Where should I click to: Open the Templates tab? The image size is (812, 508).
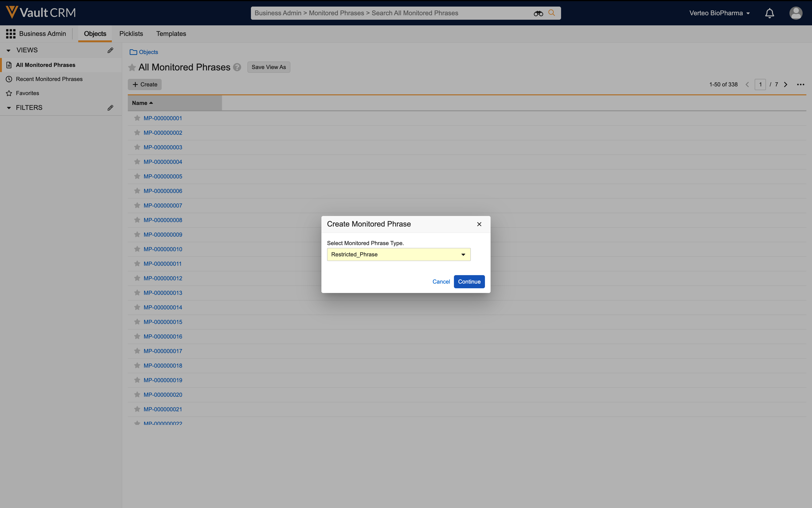click(x=171, y=34)
